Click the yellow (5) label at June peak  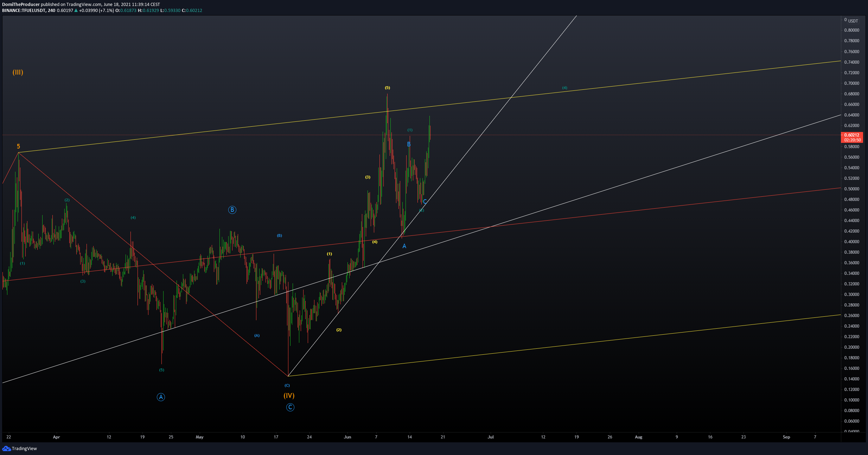387,88
